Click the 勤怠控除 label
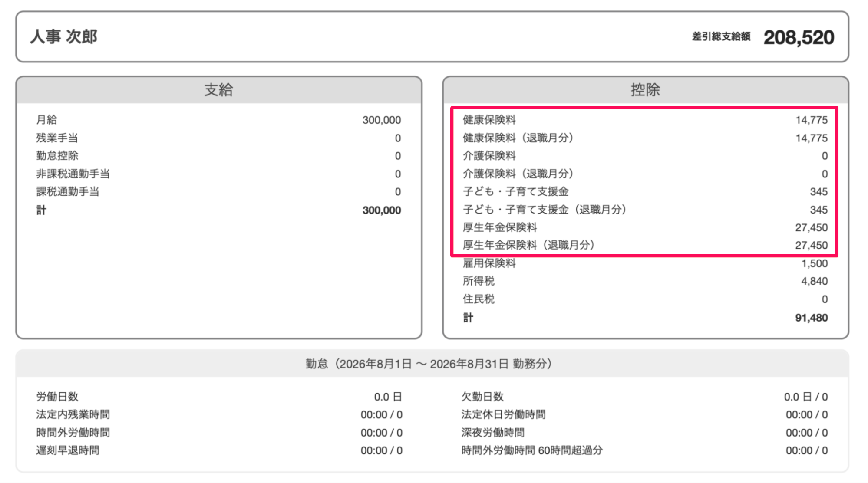Image resolution: width=868 pixels, height=483 pixels. coord(57,156)
